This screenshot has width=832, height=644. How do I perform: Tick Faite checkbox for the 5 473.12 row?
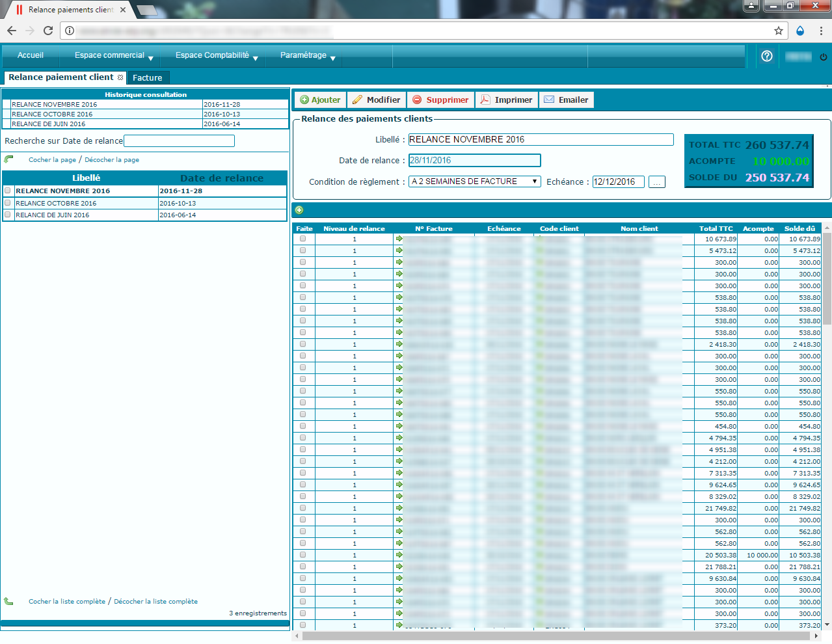pos(303,250)
